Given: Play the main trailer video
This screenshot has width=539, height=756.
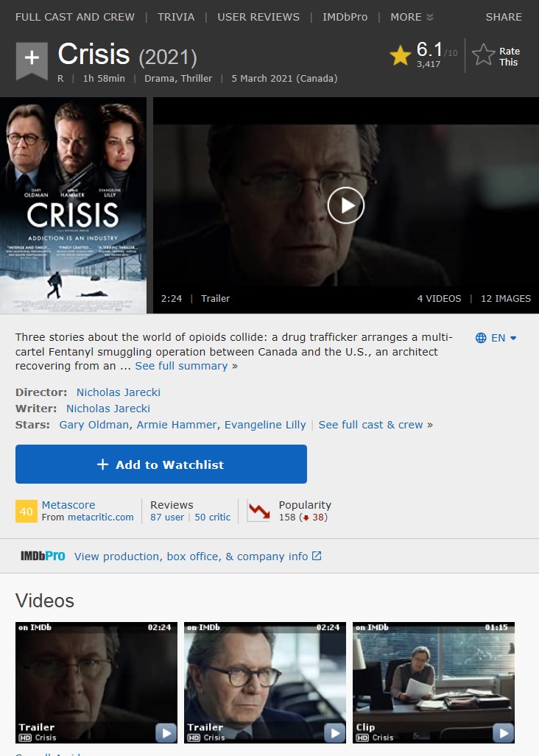Looking at the screenshot, I should (345, 205).
